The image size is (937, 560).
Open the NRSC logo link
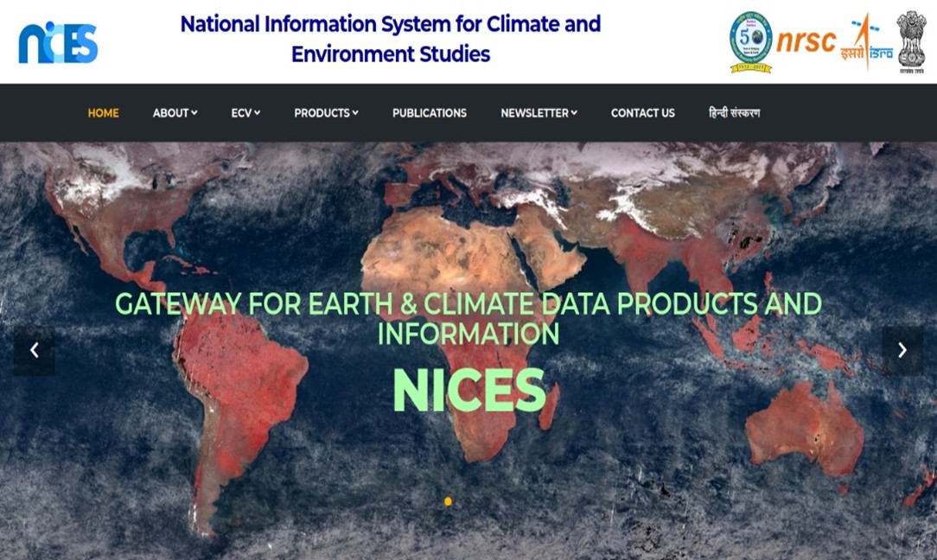(806, 41)
